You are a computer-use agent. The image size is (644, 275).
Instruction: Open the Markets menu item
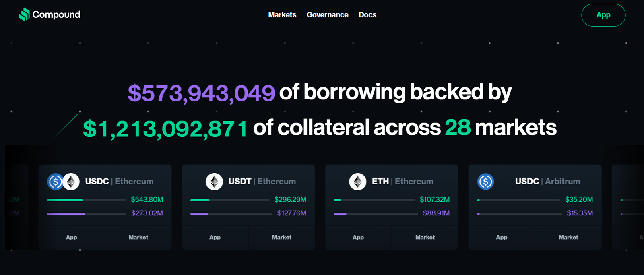(x=282, y=15)
